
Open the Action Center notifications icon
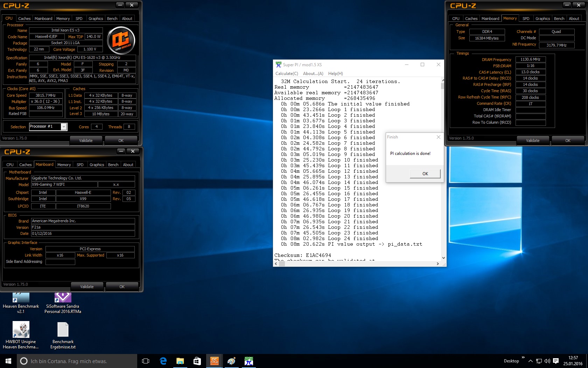556,361
